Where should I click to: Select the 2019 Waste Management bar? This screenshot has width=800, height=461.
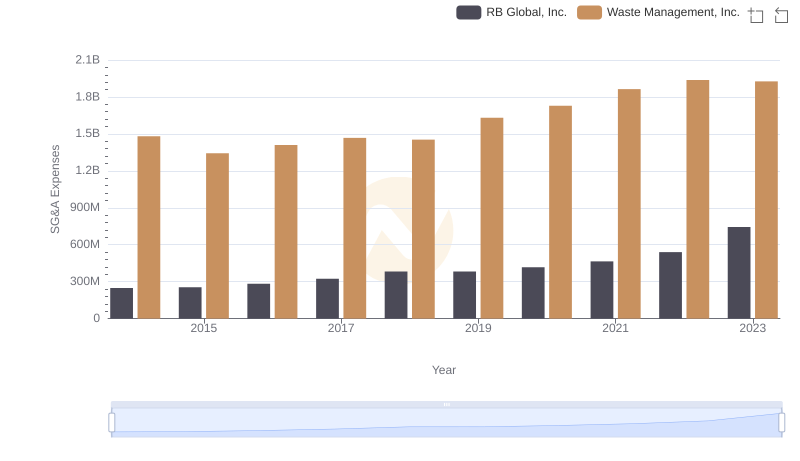pyautogui.click(x=492, y=218)
